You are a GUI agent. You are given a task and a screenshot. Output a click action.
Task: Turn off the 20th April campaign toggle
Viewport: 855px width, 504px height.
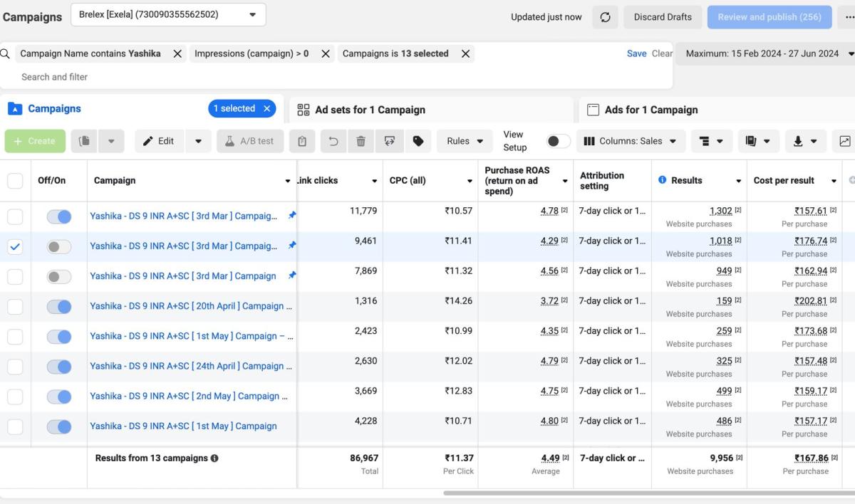[x=59, y=306]
